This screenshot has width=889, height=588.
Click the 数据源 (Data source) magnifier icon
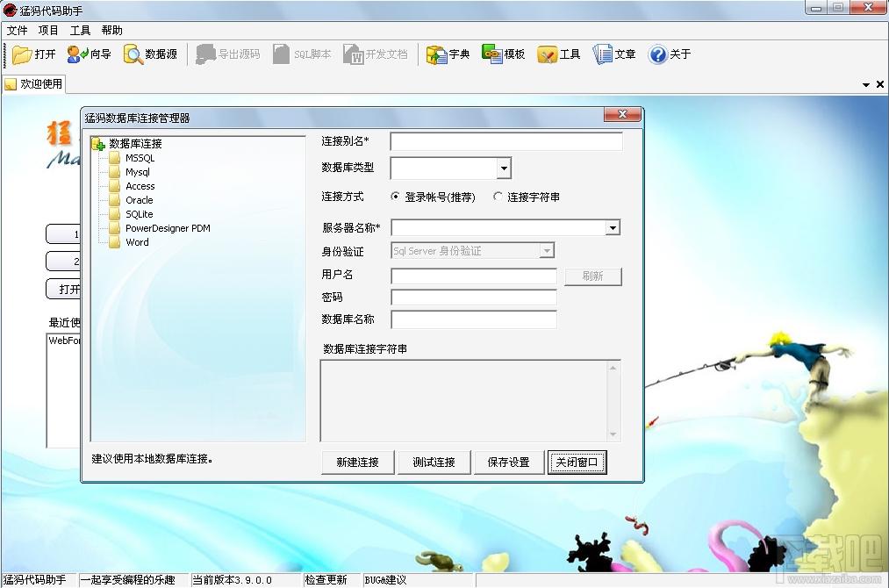click(133, 54)
